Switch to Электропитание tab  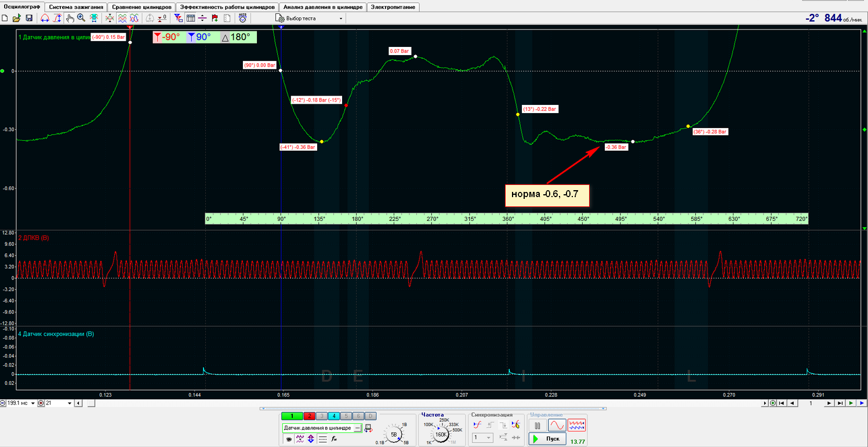coord(393,7)
